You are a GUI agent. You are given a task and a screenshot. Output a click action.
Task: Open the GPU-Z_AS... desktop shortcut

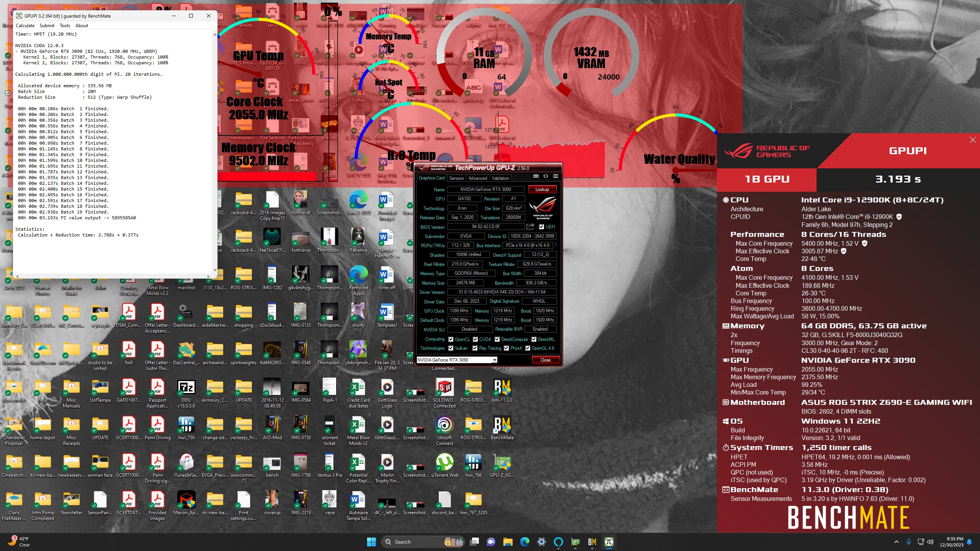(x=502, y=466)
